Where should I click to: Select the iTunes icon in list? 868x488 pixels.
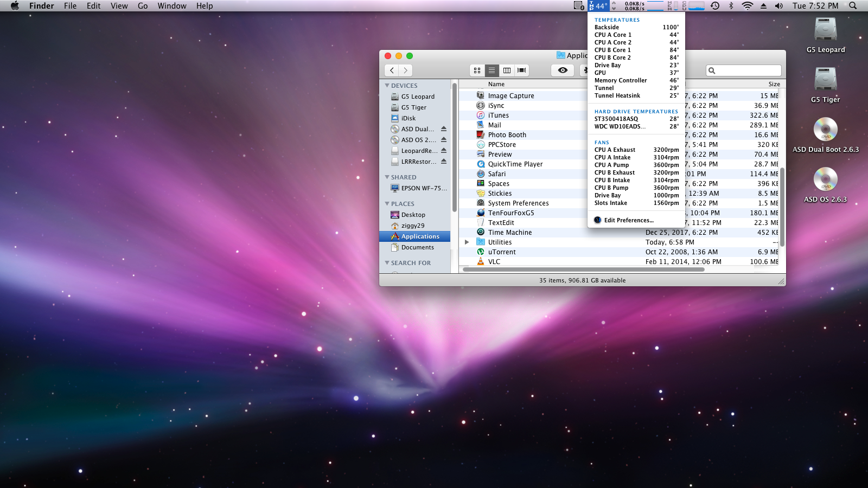481,115
